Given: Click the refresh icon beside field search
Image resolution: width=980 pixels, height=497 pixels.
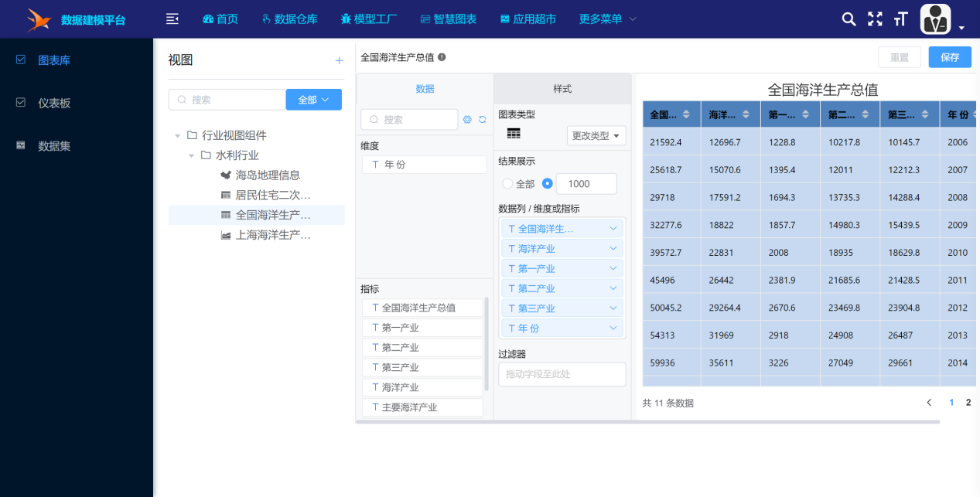Looking at the screenshot, I should click(x=483, y=120).
